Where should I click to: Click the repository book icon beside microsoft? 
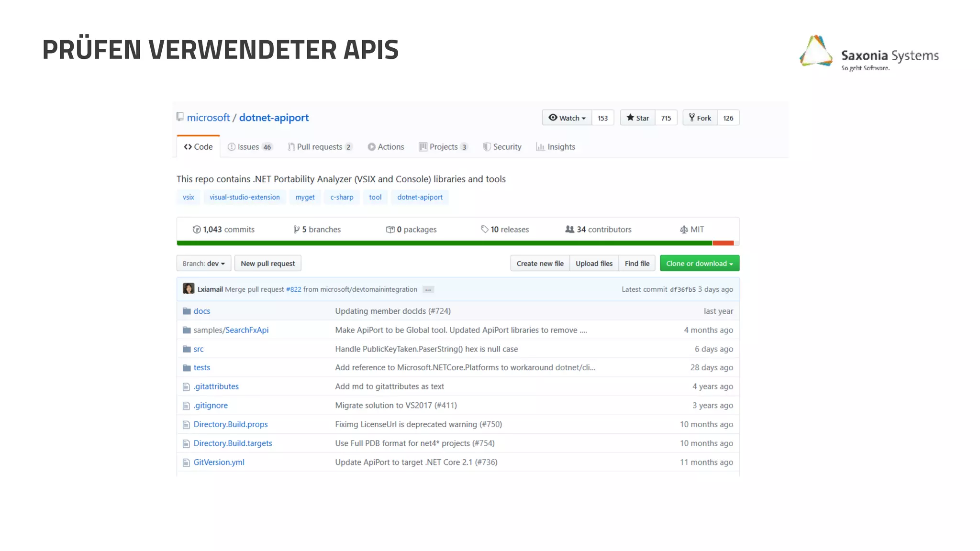(180, 117)
